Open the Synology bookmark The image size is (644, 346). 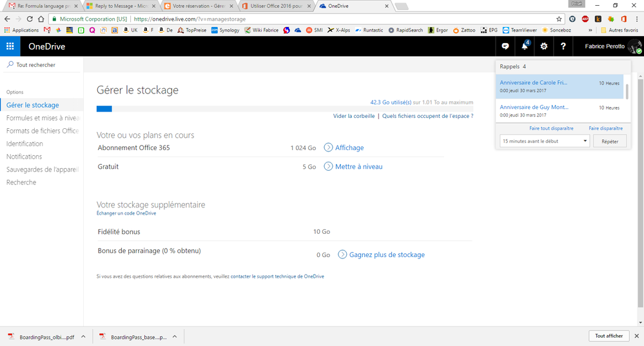pyautogui.click(x=225, y=30)
